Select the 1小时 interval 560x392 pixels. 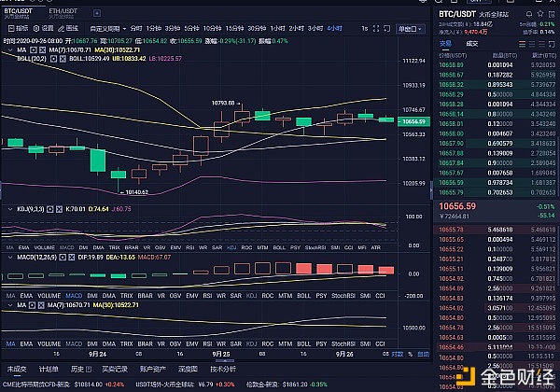[x=277, y=28]
